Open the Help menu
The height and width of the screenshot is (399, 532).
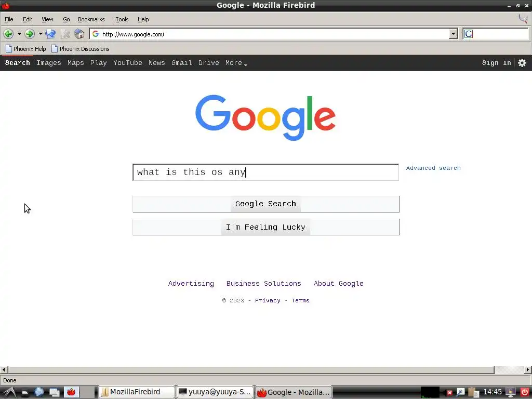pos(143,19)
